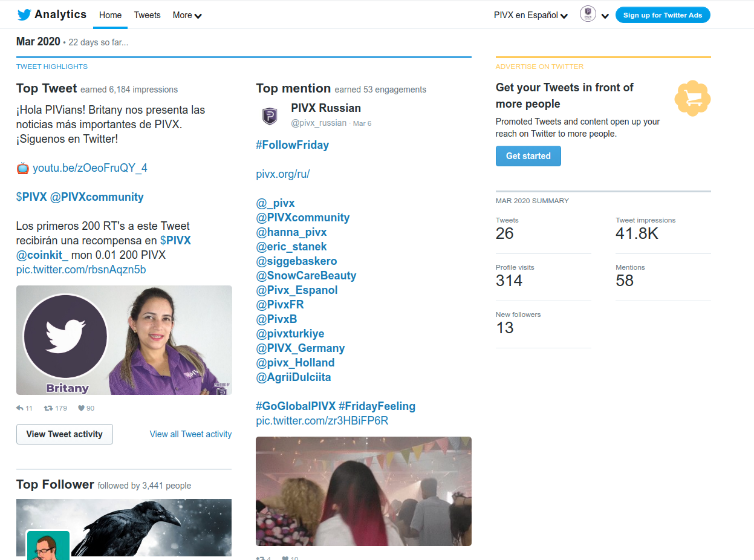
Task: Click the @SnowCareBeauty mention
Action: coord(306,276)
